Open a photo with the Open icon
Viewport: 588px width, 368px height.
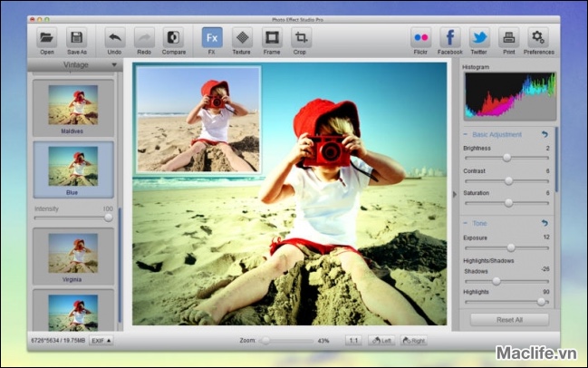[x=47, y=38]
